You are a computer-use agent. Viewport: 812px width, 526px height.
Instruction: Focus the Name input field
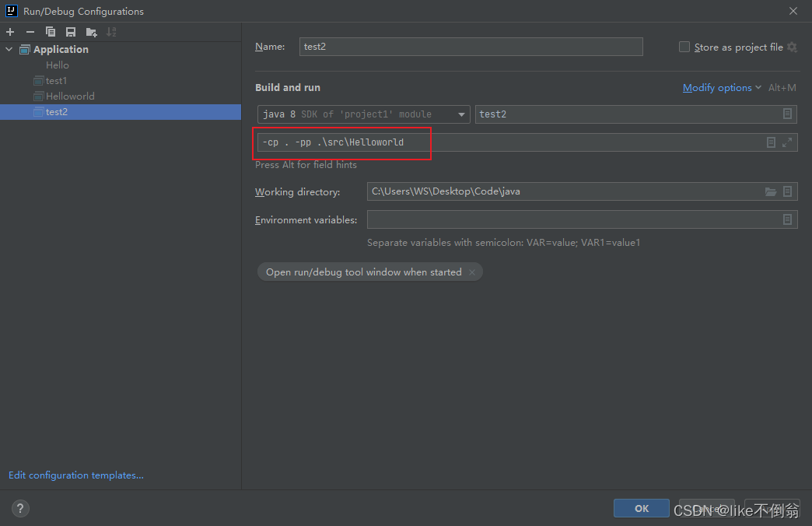pyautogui.click(x=471, y=47)
